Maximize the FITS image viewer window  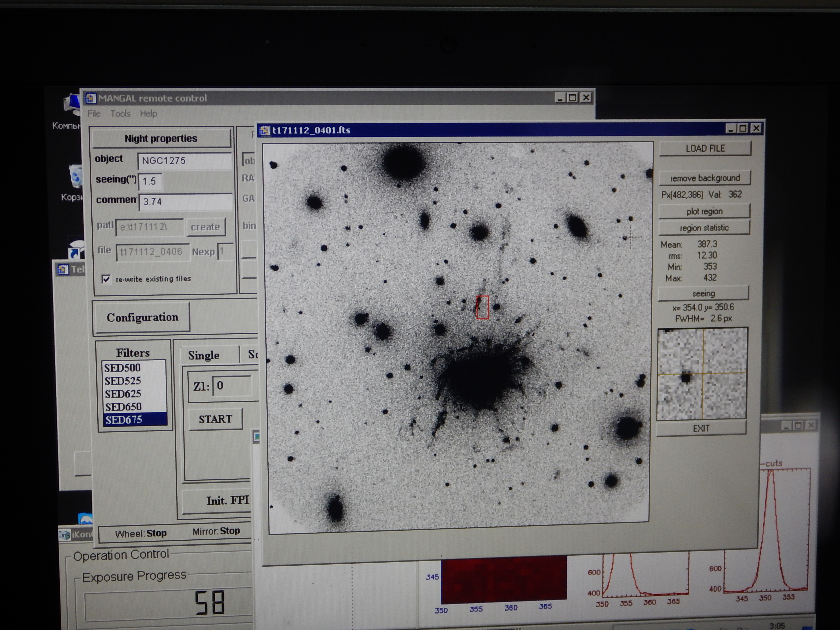coord(743,129)
